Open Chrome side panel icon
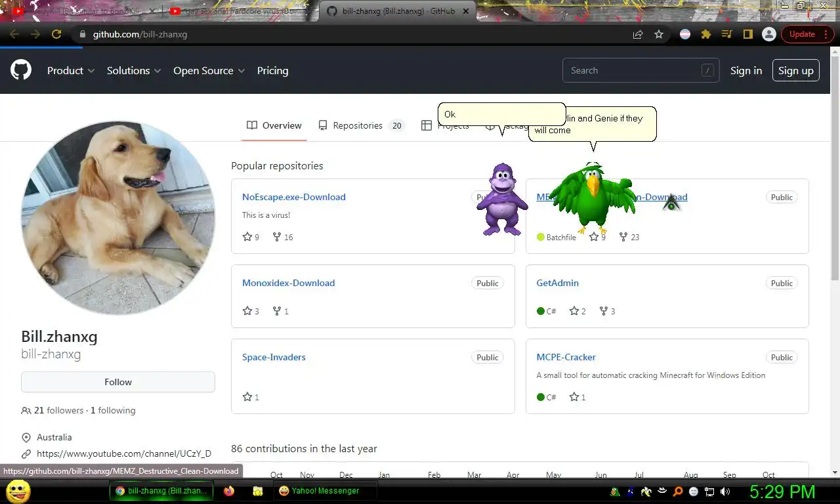840x504 pixels. click(747, 34)
